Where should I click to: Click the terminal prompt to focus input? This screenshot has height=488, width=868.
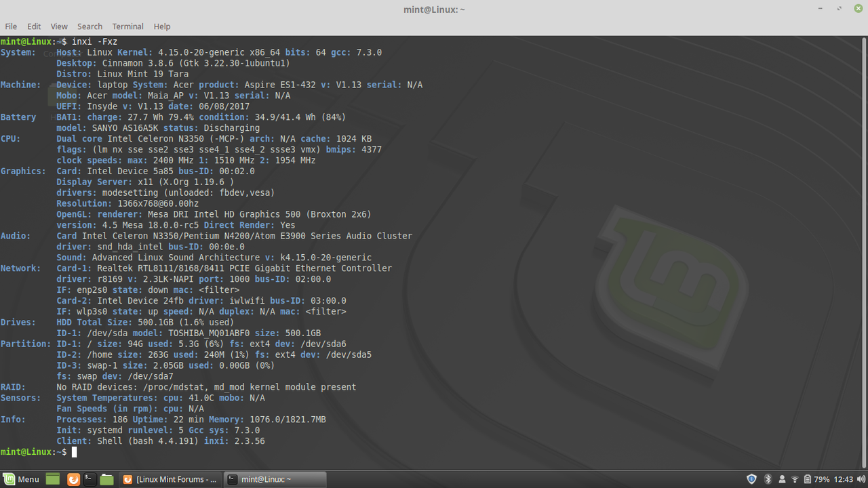point(75,452)
